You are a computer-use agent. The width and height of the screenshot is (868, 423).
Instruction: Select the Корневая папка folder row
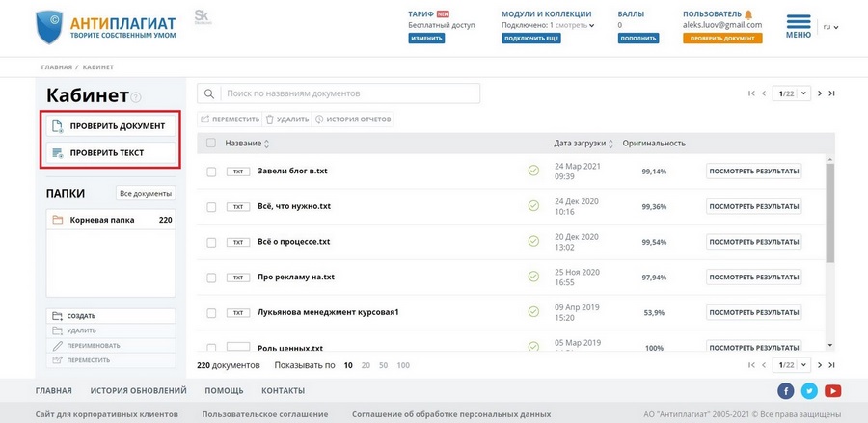tap(111, 220)
